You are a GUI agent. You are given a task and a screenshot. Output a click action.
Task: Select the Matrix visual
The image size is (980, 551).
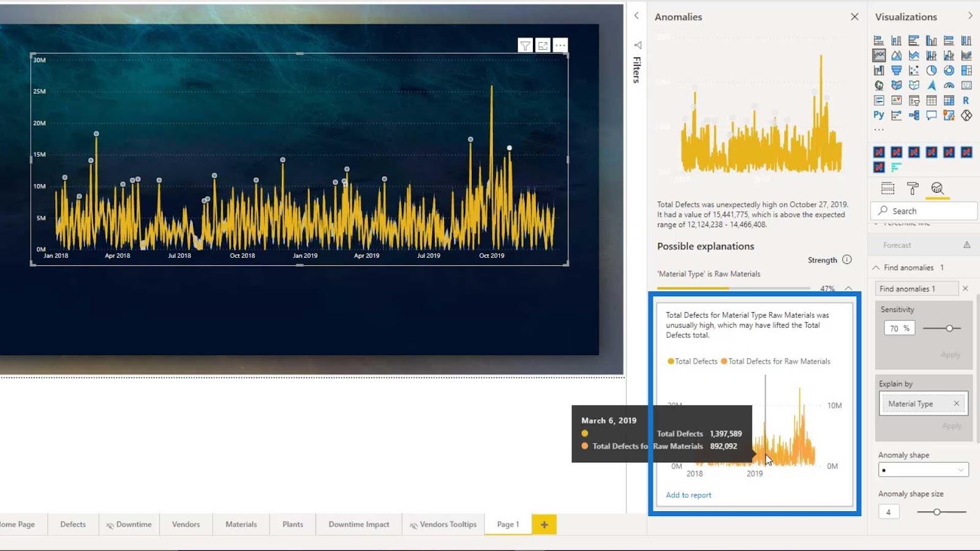949,100
